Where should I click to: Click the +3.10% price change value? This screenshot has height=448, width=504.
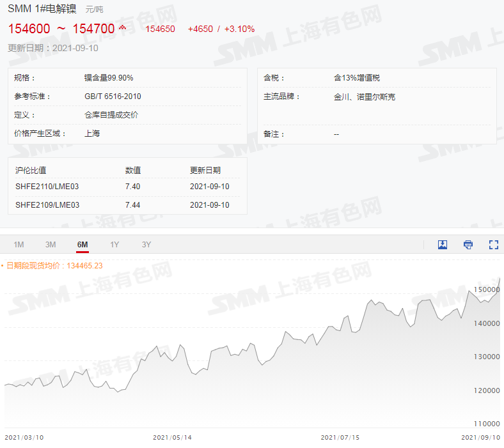[239, 29]
